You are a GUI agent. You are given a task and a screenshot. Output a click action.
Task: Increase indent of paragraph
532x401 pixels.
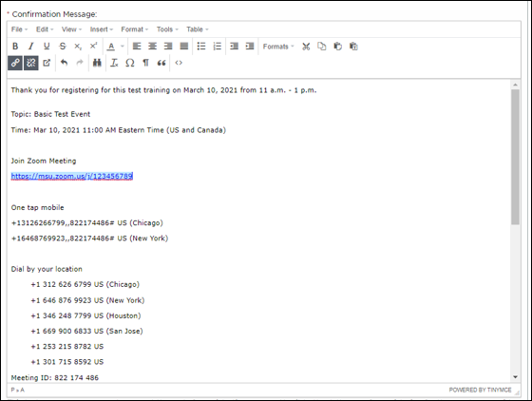pyautogui.click(x=250, y=47)
